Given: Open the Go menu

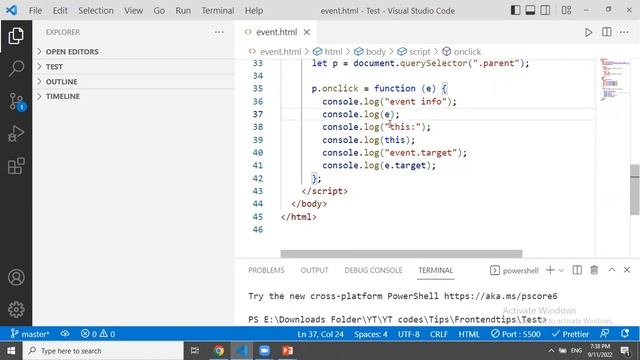Looking at the screenshot, I should tap(159, 11).
